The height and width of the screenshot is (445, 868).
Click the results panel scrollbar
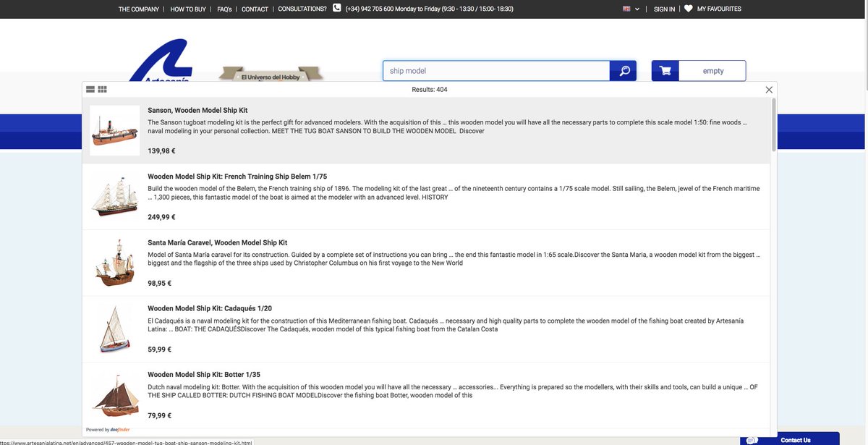pyautogui.click(x=774, y=124)
